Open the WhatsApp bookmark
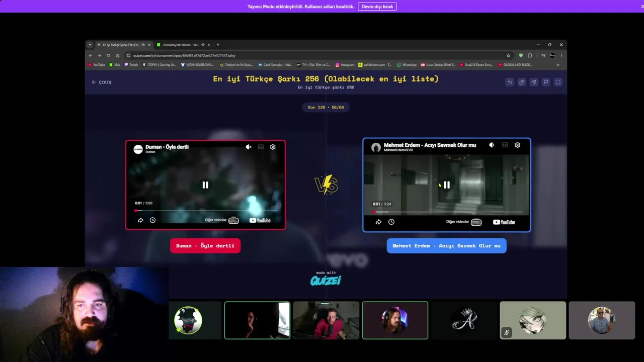Image resolution: width=644 pixels, height=362 pixels. (x=407, y=65)
